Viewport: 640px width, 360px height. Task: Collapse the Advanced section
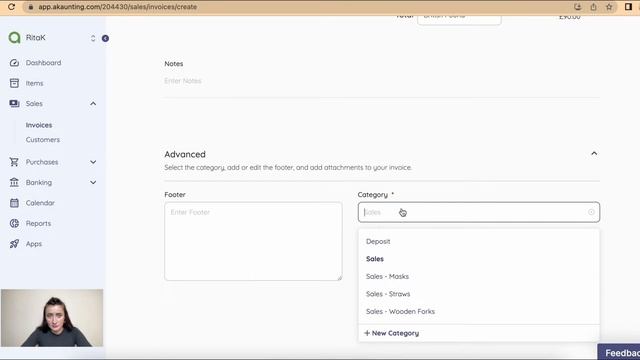click(594, 153)
